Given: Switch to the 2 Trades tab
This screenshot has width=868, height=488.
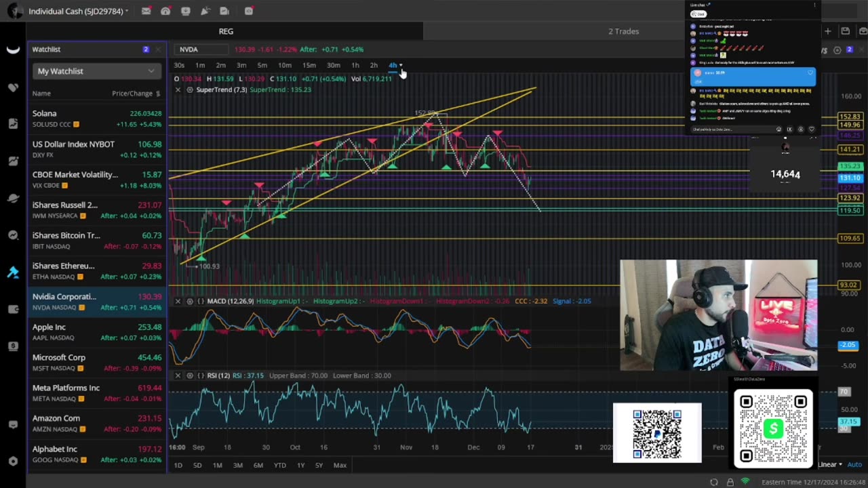Looking at the screenshot, I should coord(623,31).
